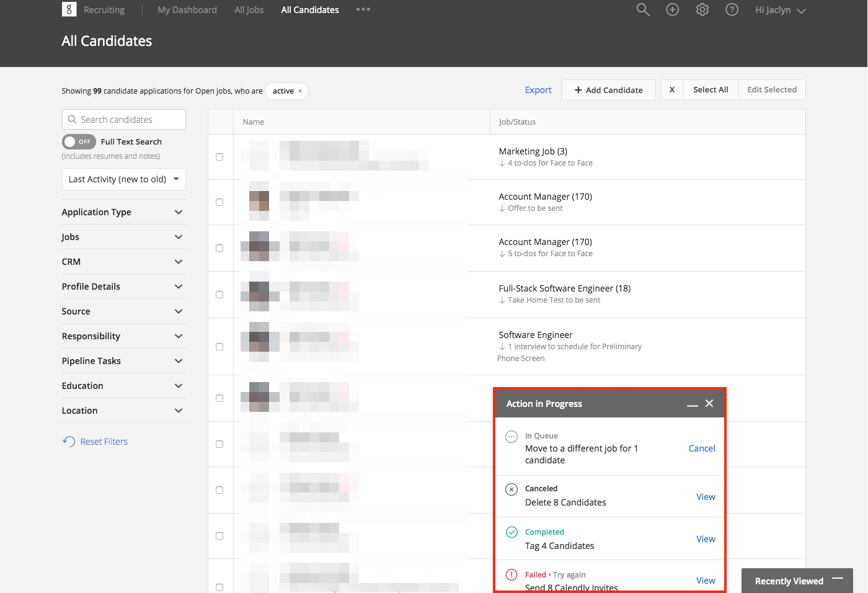
Task: Check the Full-Stack Software Engineer candidate checkbox
Action: [x=219, y=295]
